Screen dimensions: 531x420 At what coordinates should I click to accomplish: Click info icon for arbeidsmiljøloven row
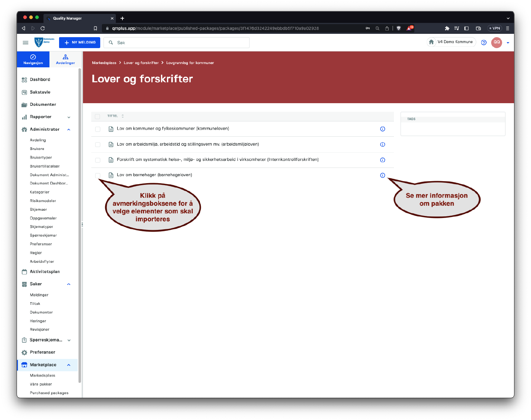(382, 144)
